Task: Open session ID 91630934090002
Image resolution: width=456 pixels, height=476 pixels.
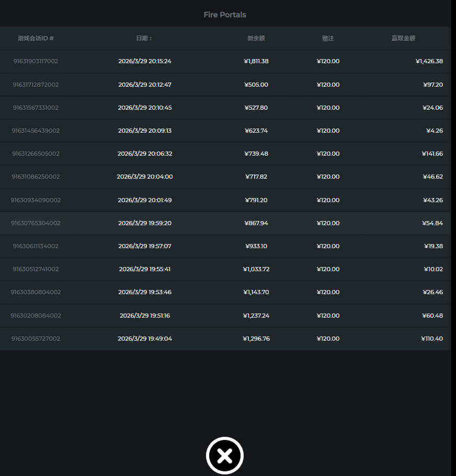Action: pyautogui.click(x=36, y=200)
